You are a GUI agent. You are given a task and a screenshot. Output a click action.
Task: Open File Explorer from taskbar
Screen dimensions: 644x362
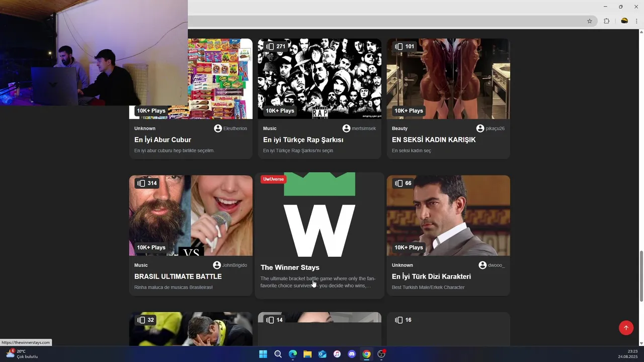click(x=307, y=354)
